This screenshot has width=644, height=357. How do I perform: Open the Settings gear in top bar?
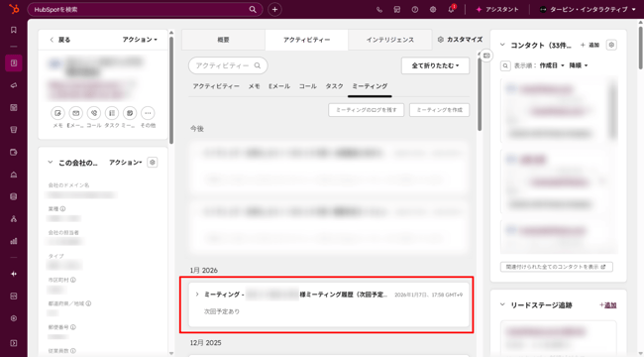pos(433,10)
